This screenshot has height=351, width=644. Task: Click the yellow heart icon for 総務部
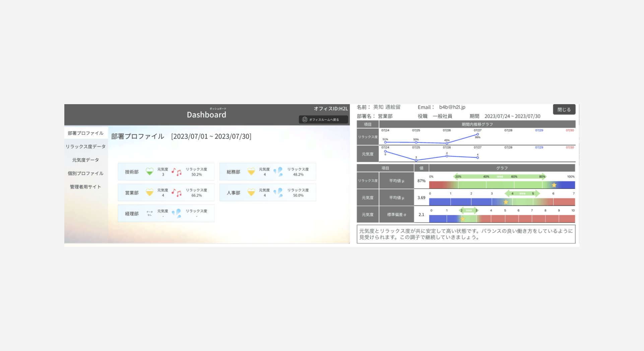pos(251,172)
